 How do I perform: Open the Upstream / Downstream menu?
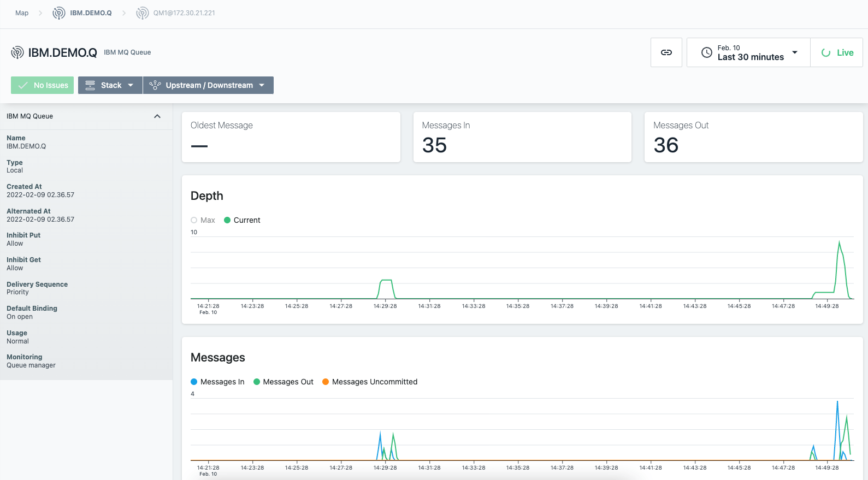coord(208,85)
